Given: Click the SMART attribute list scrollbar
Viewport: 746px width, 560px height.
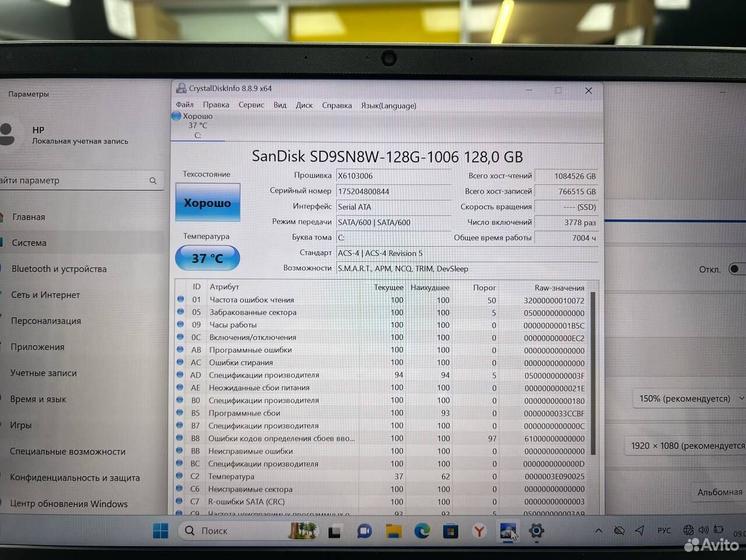Looking at the screenshot, I should pyautogui.click(x=595, y=400).
